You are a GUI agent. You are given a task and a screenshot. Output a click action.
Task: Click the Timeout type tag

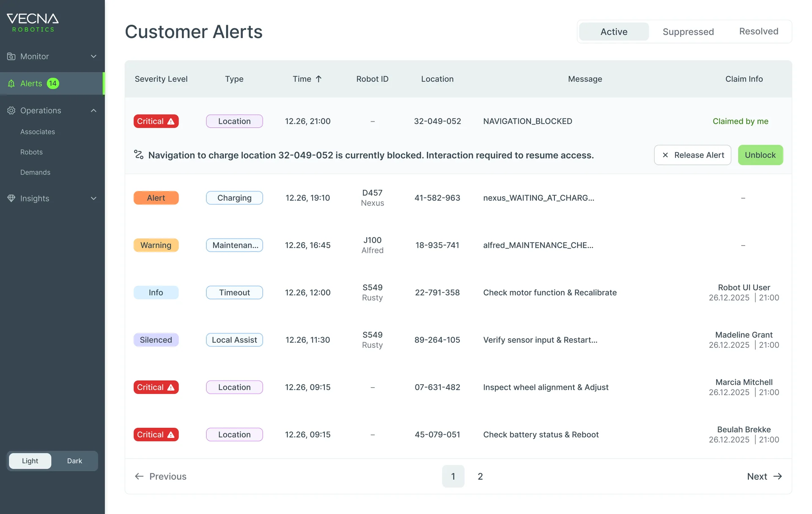[234, 293]
